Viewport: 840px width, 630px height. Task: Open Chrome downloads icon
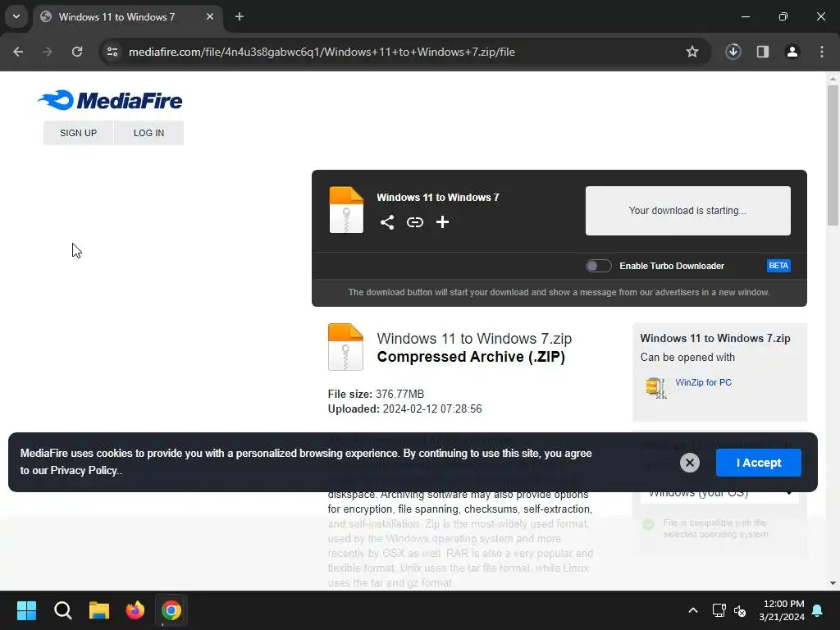[x=733, y=52]
